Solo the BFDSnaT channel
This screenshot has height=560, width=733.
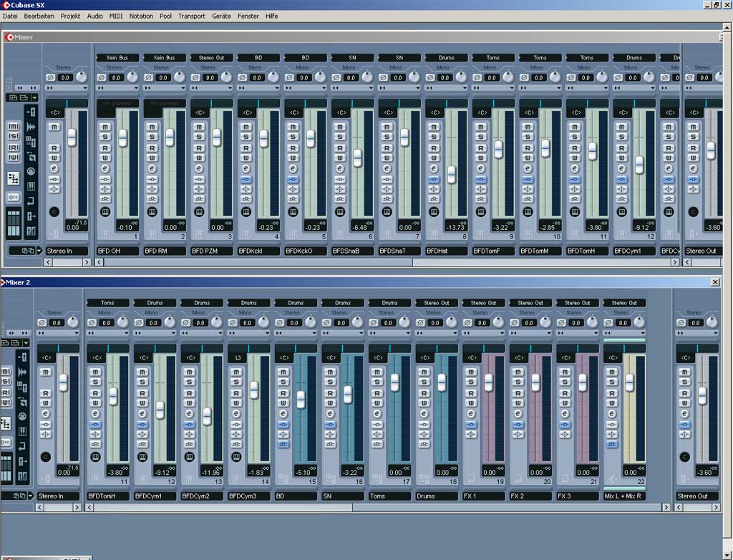tap(387, 137)
